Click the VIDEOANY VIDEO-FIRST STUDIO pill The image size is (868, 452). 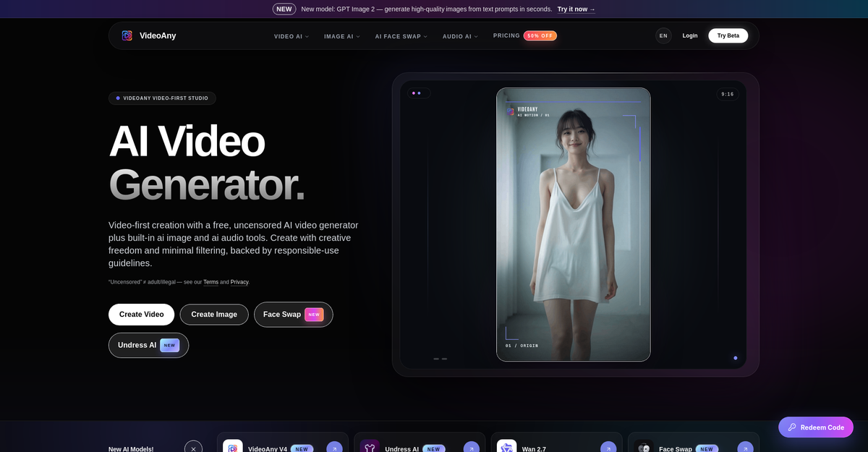(162, 98)
